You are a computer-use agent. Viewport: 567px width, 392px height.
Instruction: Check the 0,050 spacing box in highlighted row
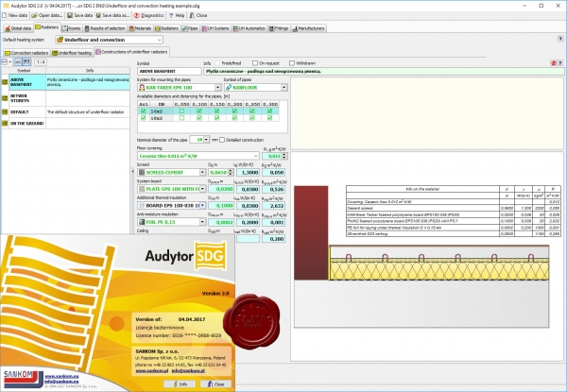point(181,111)
